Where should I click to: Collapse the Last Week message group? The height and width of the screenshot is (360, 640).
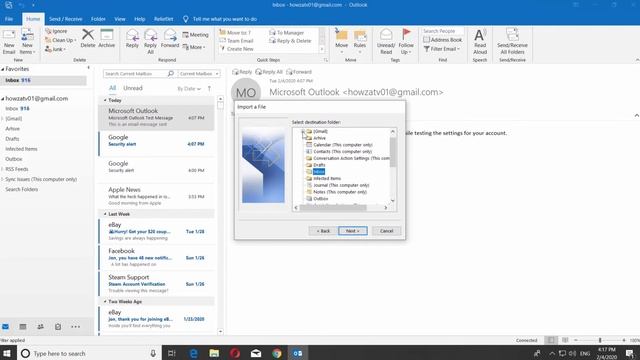click(105, 214)
